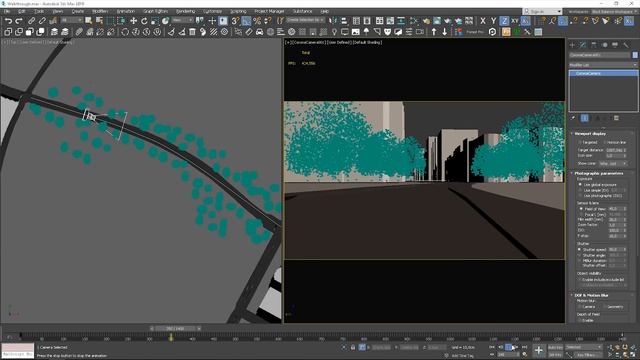Enable Camera motion blur checkbox
The width and height of the screenshot is (640, 360).
[580, 307]
